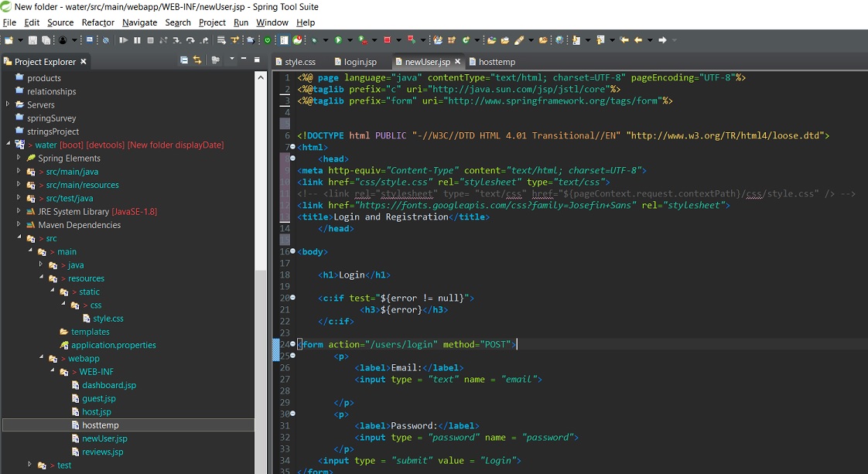Click the Resume debug icon
Screen dimensions: 868x474
(x=125, y=39)
